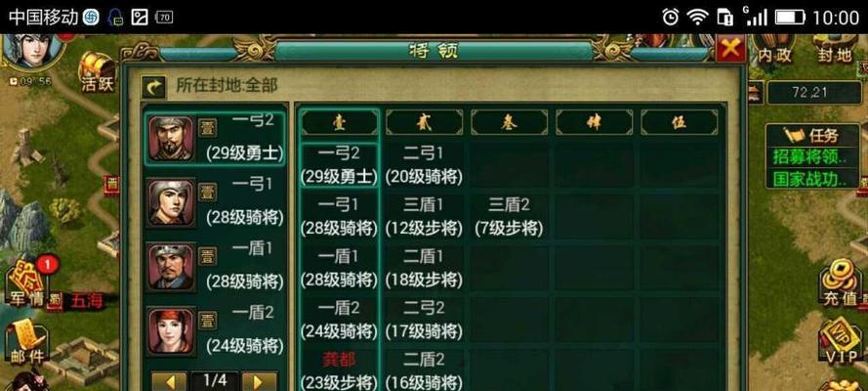
Task: Open the 邮件 mail scroll icon
Action: 26,343
